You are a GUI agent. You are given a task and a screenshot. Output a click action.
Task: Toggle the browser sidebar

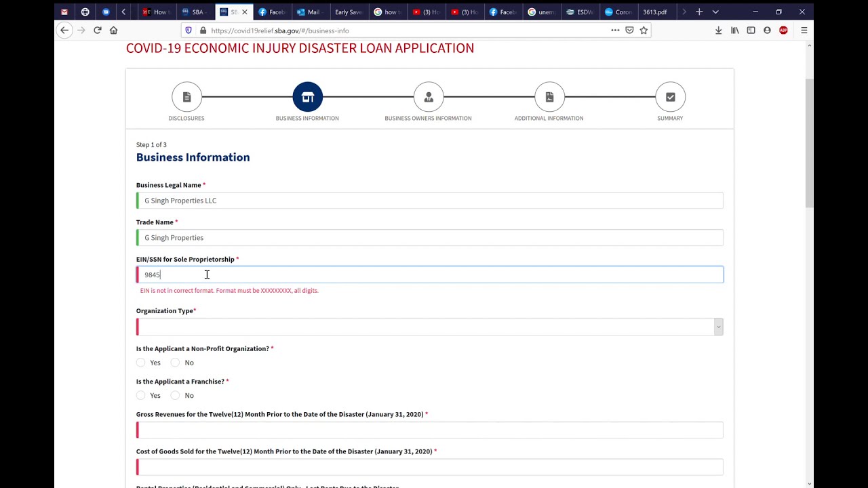coord(751,30)
